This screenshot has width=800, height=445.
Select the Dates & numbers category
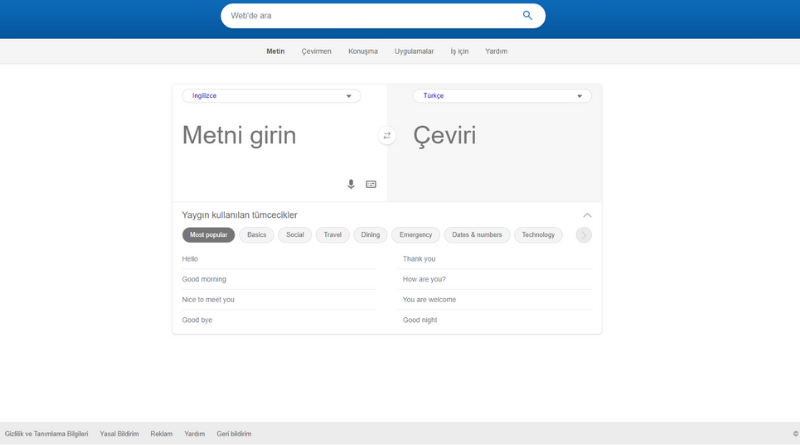(x=477, y=235)
